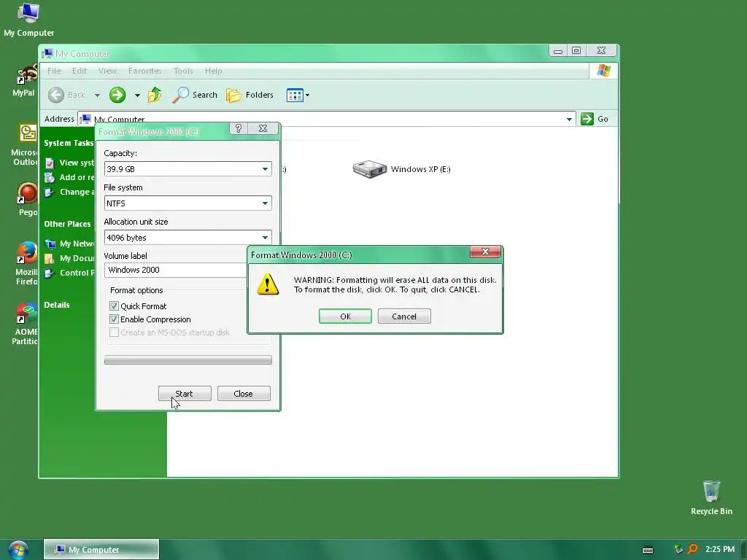Click the System Tasks section header

click(x=69, y=143)
